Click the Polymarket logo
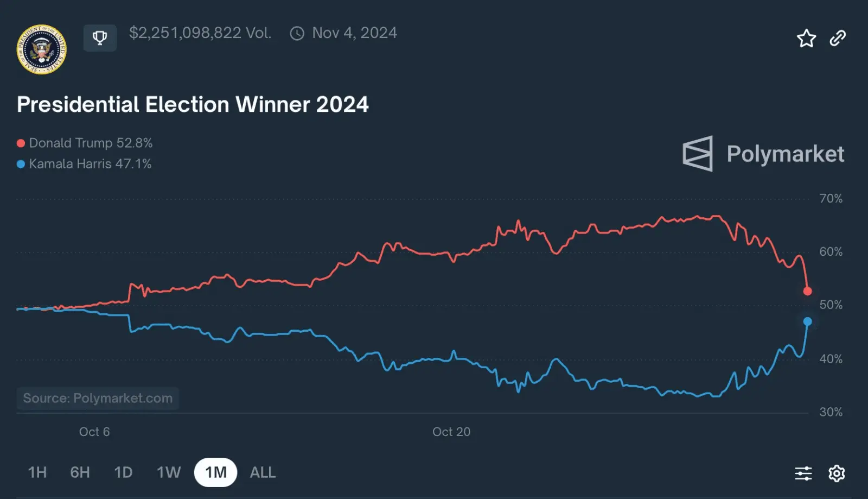The image size is (868, 499). [763, 154]
